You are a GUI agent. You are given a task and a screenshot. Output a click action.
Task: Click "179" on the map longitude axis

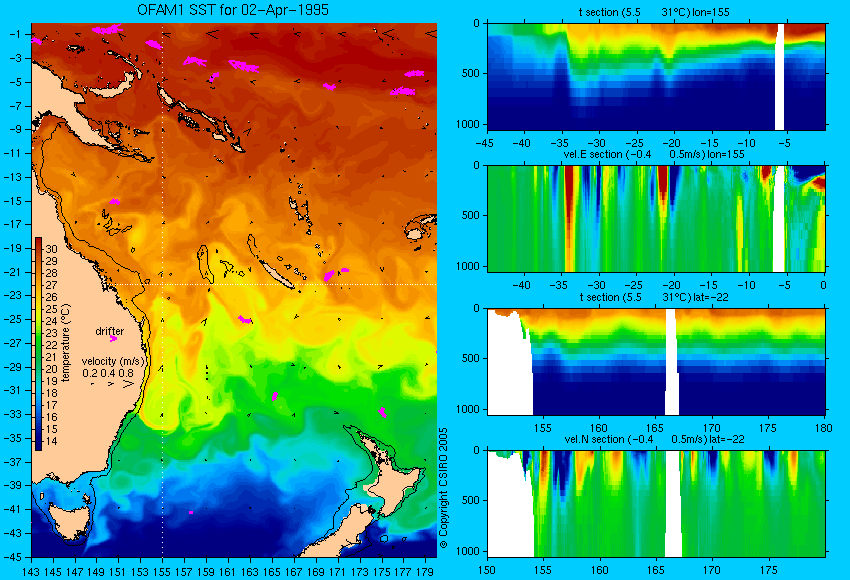pos(425,571)
